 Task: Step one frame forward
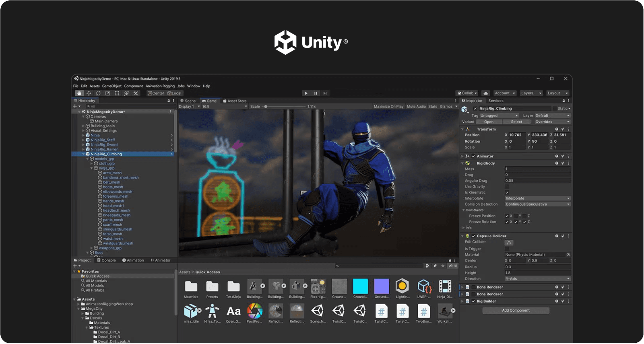[325, 93]
